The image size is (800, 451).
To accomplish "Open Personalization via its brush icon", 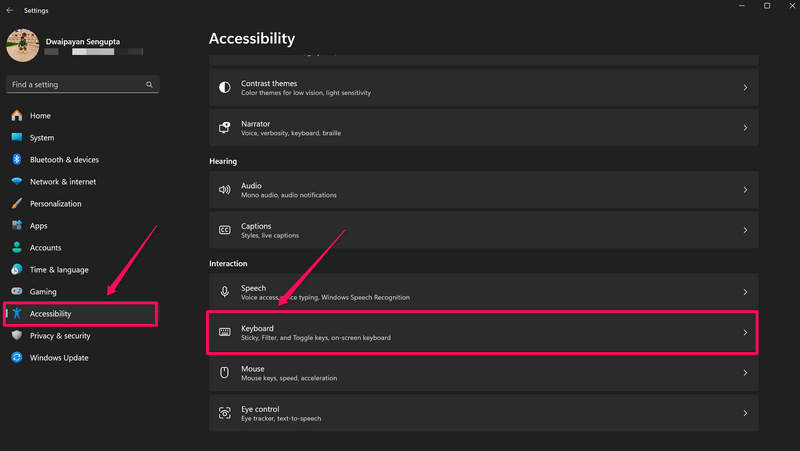I will click(x=17, y=204).
